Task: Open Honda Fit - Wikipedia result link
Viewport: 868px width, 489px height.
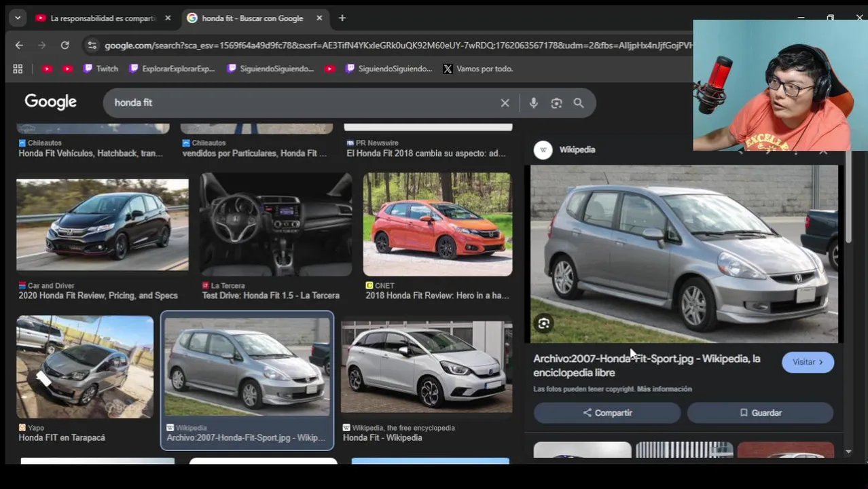Action: [x=382, y=438]
